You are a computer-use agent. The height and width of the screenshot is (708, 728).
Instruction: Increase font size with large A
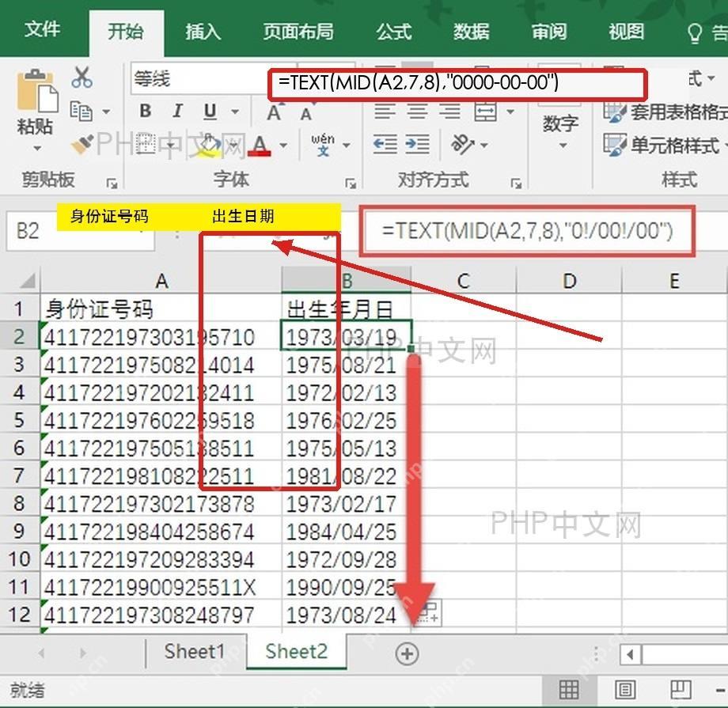[274, 113]
